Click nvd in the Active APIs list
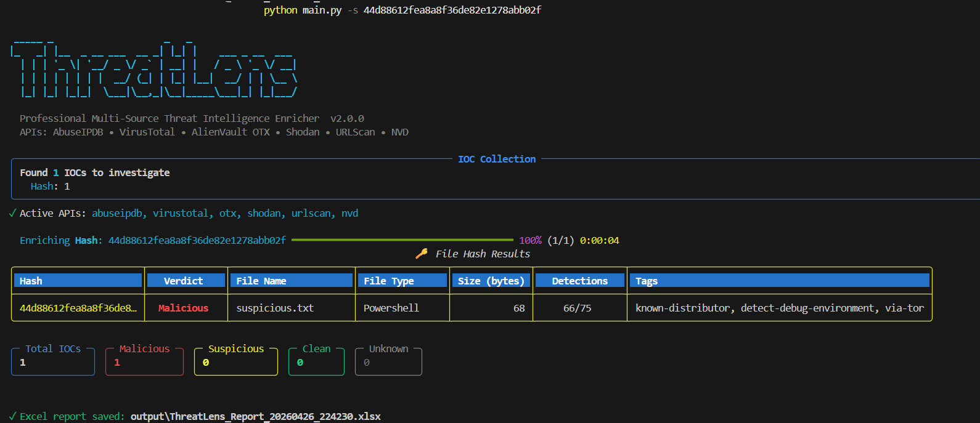Viewport: 980px width, 423px height. pyautogui.click(x=350, y=213)
